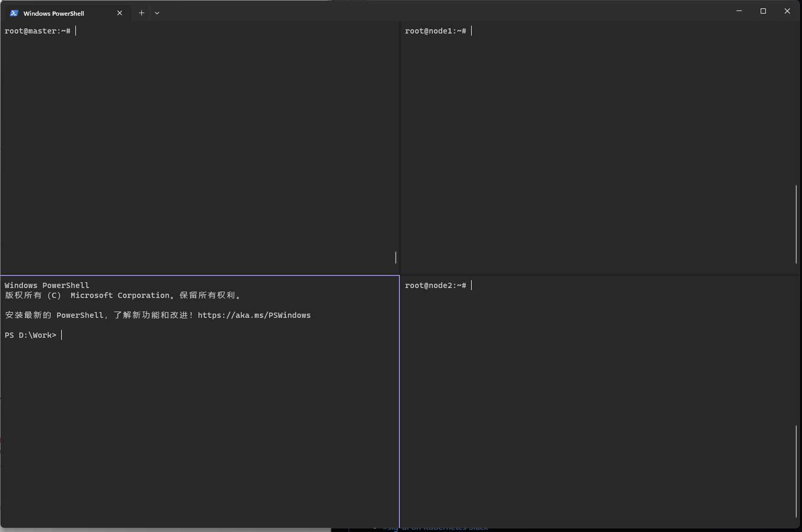Open the https://aka.ms/PSWindows link
This screenshot has height=532, width=802.
[254, 315]
